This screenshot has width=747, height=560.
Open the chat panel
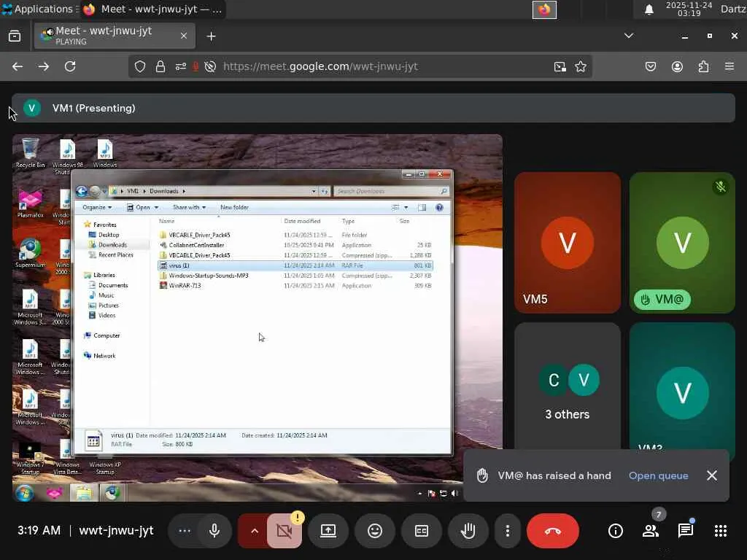[686, 531]
